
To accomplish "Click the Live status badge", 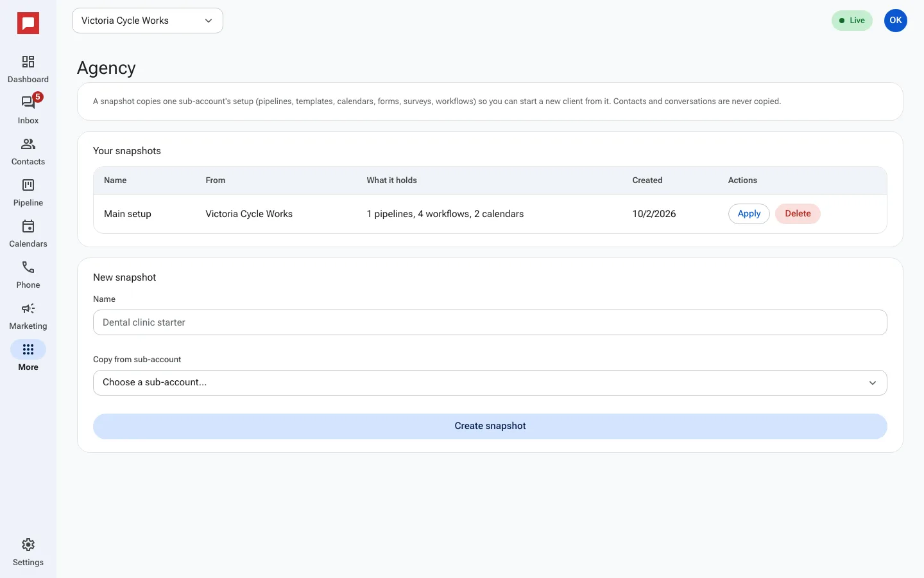I will point(852,21).
